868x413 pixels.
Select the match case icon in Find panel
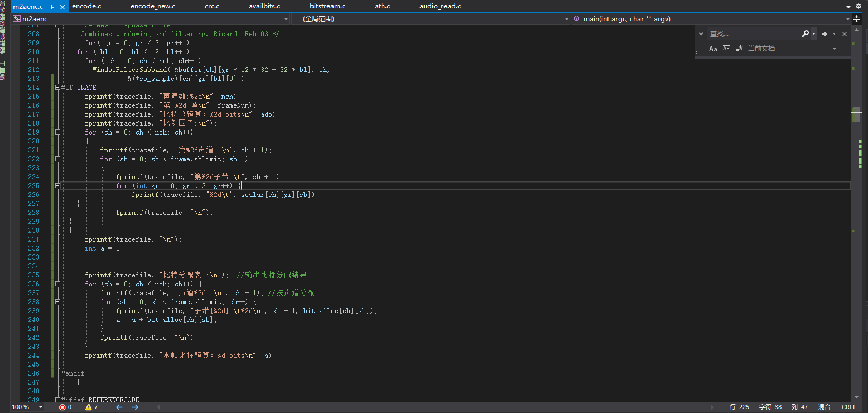[x=713, y=48]
